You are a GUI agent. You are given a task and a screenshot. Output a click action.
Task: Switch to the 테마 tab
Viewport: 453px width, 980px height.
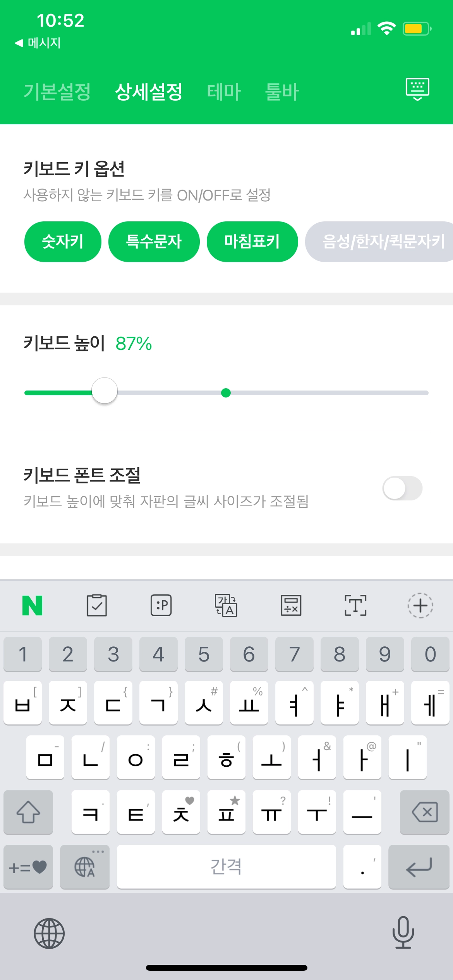pyautogui.click(x=224, y=92)
